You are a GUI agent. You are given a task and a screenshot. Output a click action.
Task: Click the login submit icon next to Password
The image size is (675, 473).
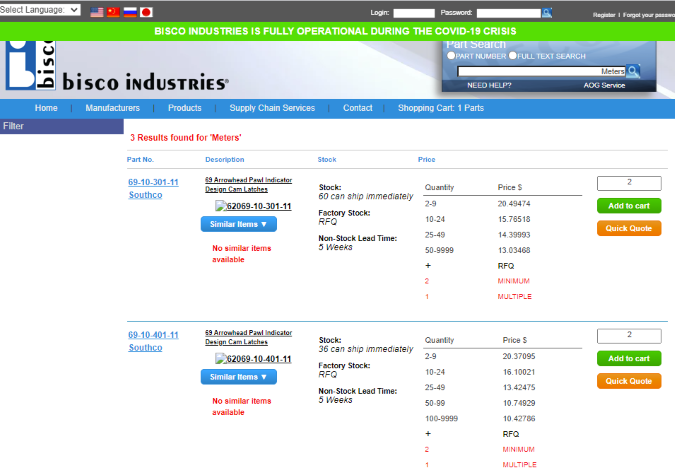pos(546,13)
